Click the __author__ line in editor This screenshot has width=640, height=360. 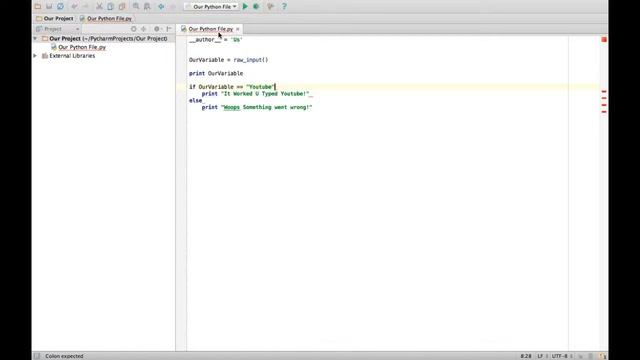click(216, 40)
